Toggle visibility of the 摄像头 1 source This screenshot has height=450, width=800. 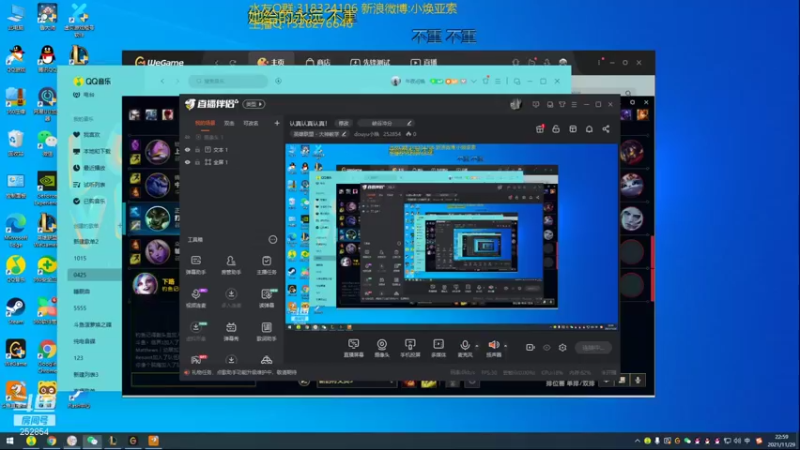click(x=187, y=137)
